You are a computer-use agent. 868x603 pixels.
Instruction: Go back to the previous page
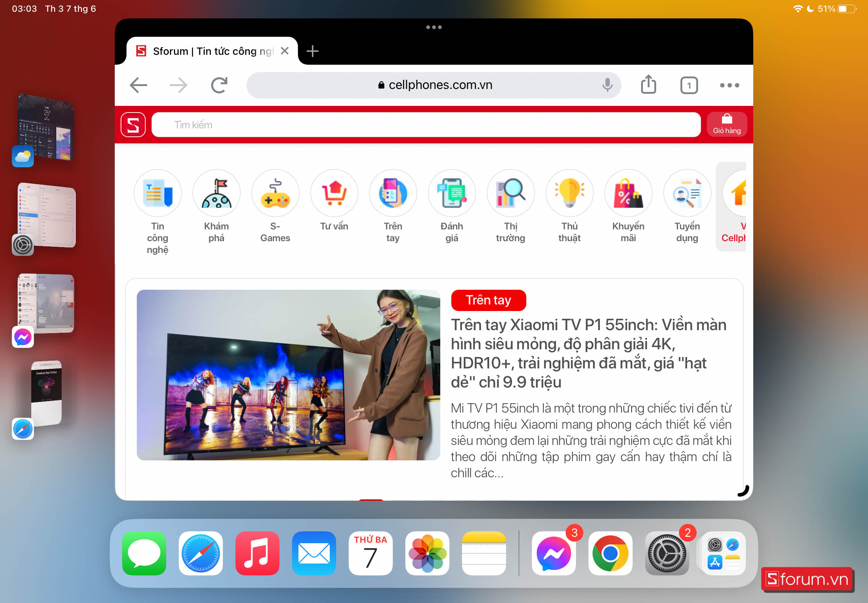pyautogui.click(x=138, y=85)
